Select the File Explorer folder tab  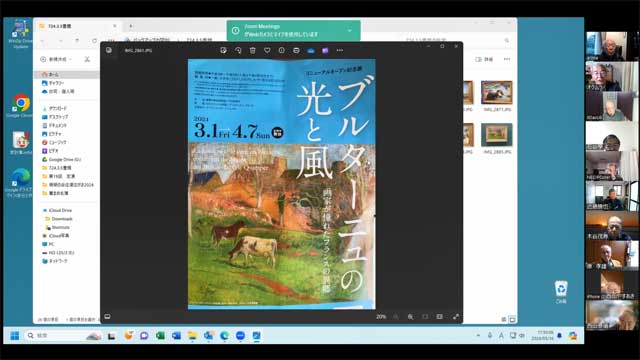pos(78,26)
